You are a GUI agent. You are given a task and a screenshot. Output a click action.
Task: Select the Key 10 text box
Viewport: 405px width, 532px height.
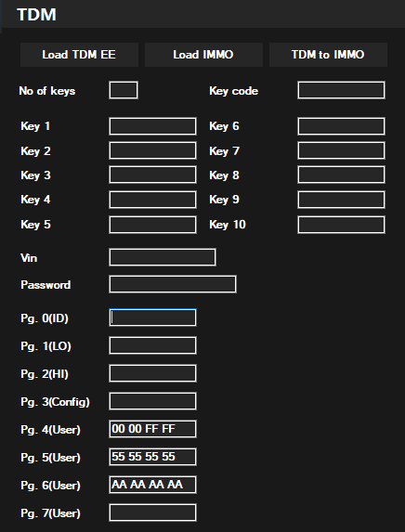click(342, 225)
